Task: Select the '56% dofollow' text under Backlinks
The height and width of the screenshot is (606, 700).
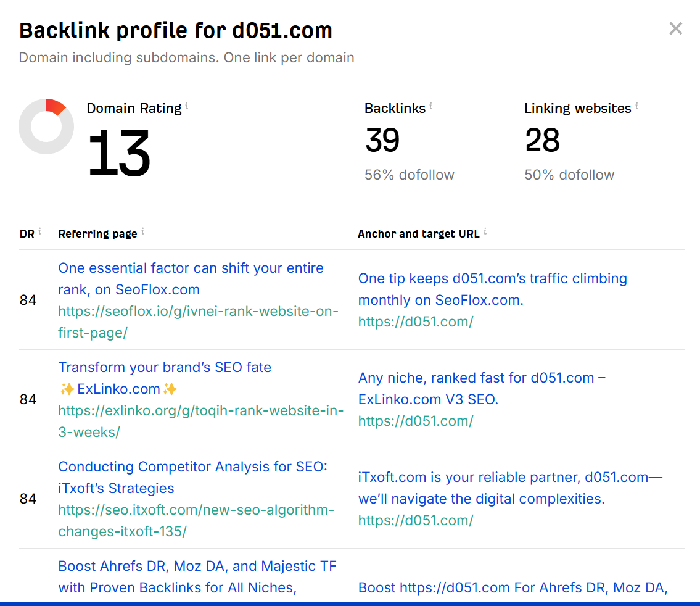Action: 410,175
